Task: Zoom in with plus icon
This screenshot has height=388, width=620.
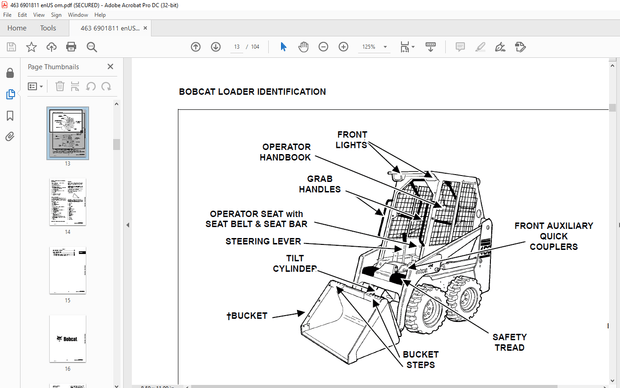Action: [x=344, y=47]
